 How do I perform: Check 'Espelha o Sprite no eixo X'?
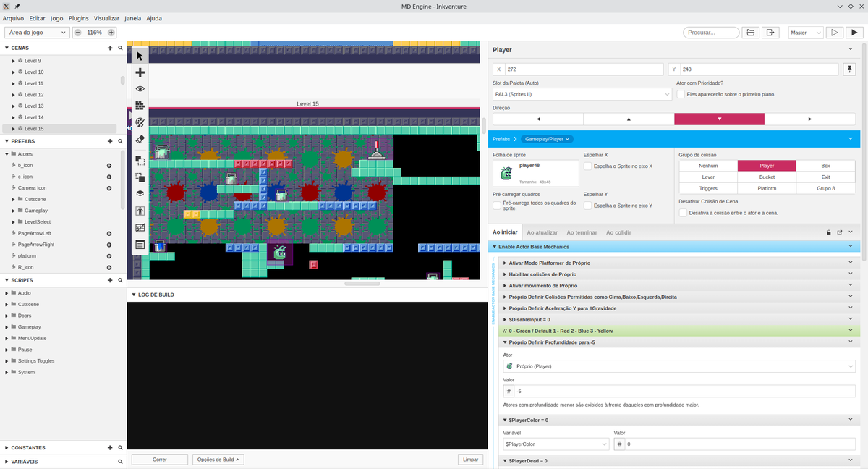click(588, 166)
